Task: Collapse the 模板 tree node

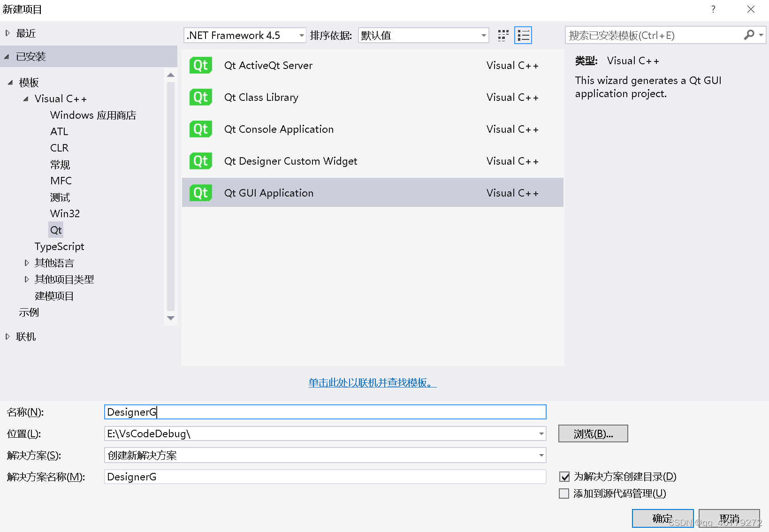Action: pyautogui.click(x=10, y=83)
